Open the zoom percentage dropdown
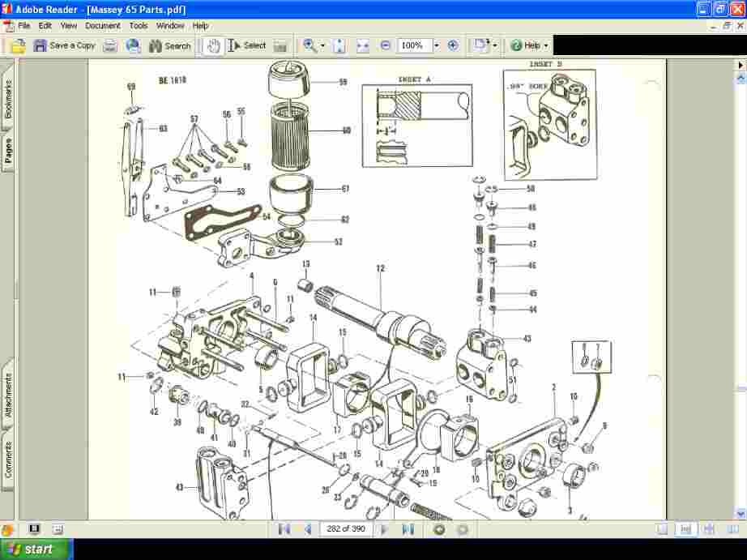The width and height of the screenshot is (747, 560). point(437,45)
